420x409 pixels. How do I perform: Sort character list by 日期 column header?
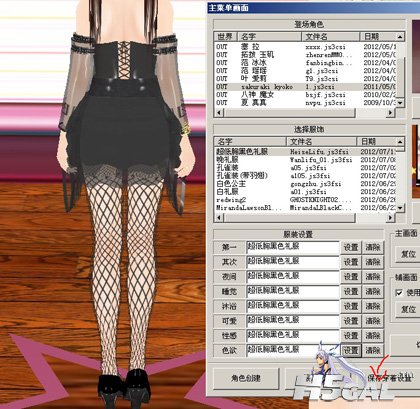(378, 36)
